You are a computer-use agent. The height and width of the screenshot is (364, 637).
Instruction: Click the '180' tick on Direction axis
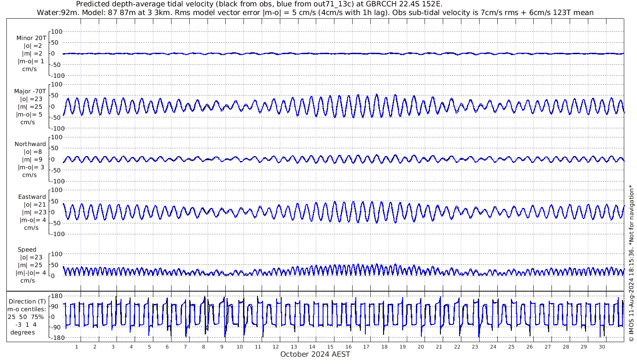pos(56,296)
